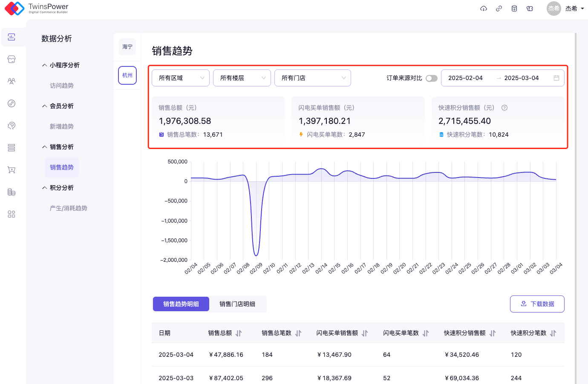Click the cloud download icon in header
Viewport: 588px width, 384px height.
(483, 9)
